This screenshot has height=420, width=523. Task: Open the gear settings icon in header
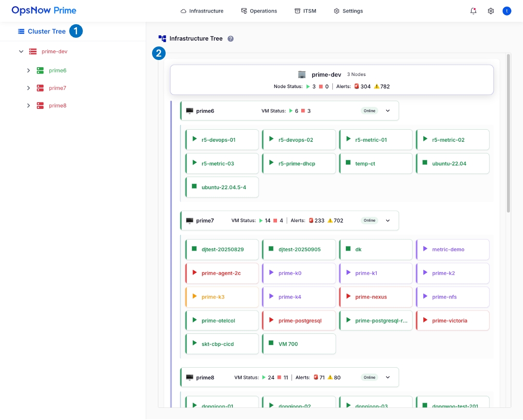491,11
